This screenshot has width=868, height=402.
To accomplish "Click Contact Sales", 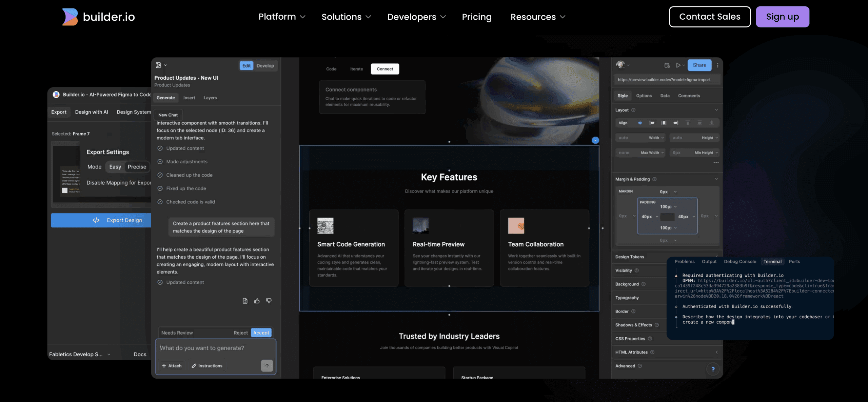I will [710, 17].
